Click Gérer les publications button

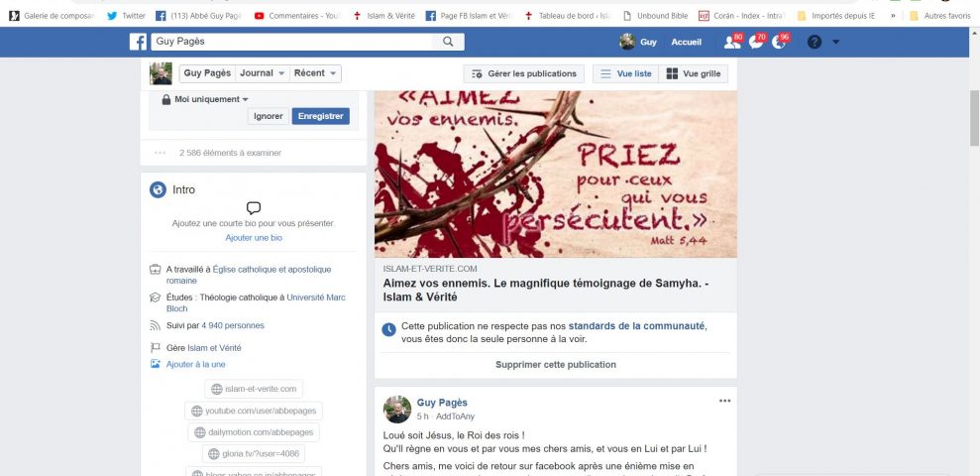(524, 73)
